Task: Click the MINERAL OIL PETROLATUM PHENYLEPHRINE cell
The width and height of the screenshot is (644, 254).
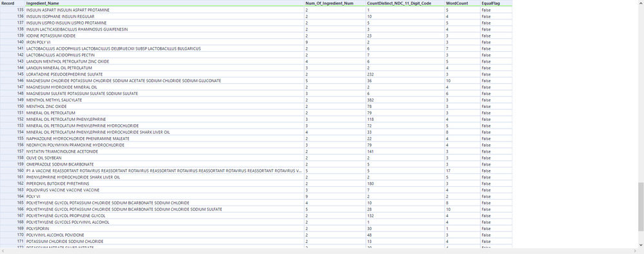Action: pyautogui.click(x=165, y=119)
